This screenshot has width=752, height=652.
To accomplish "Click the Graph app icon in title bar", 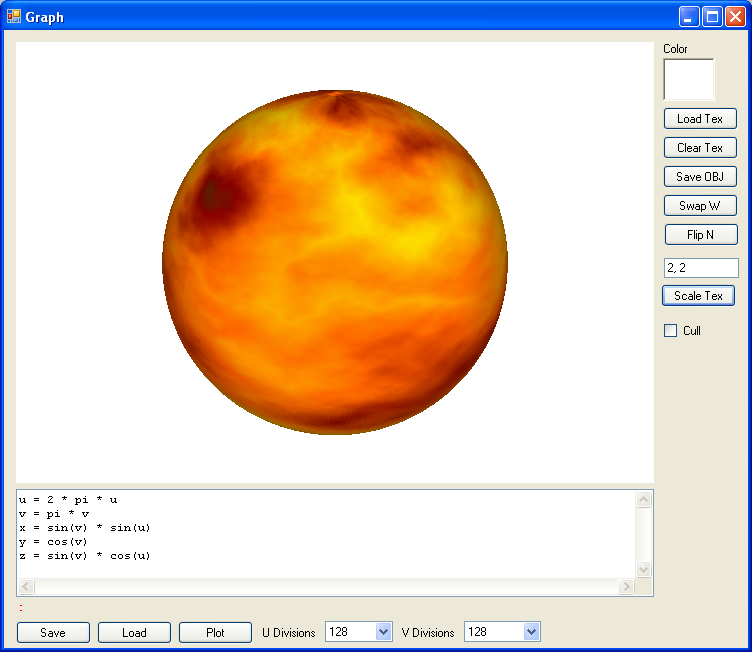I will tap(14, 16).
